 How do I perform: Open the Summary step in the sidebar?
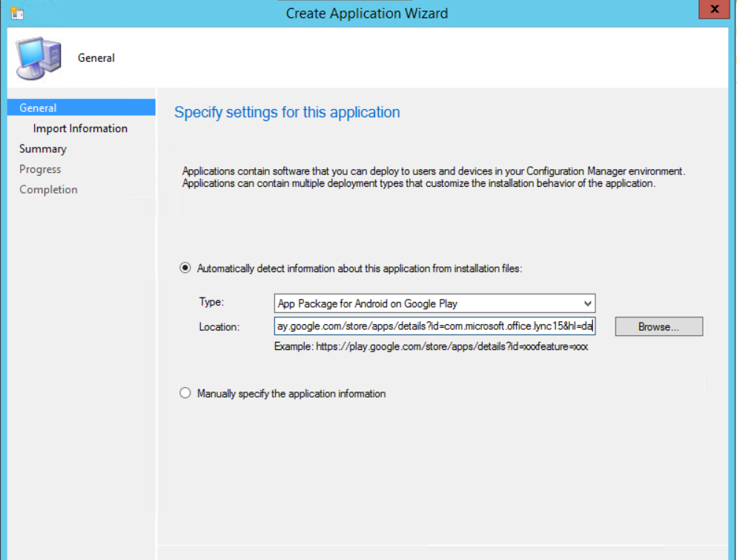coord(42,149)
